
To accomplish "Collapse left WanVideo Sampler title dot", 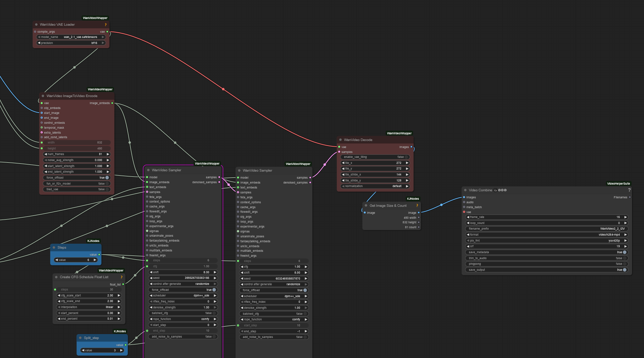I will click(x=148, y=170).
